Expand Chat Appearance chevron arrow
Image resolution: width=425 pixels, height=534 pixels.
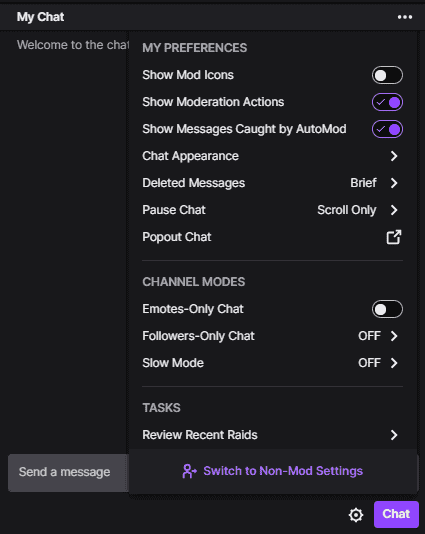(394, 156)
